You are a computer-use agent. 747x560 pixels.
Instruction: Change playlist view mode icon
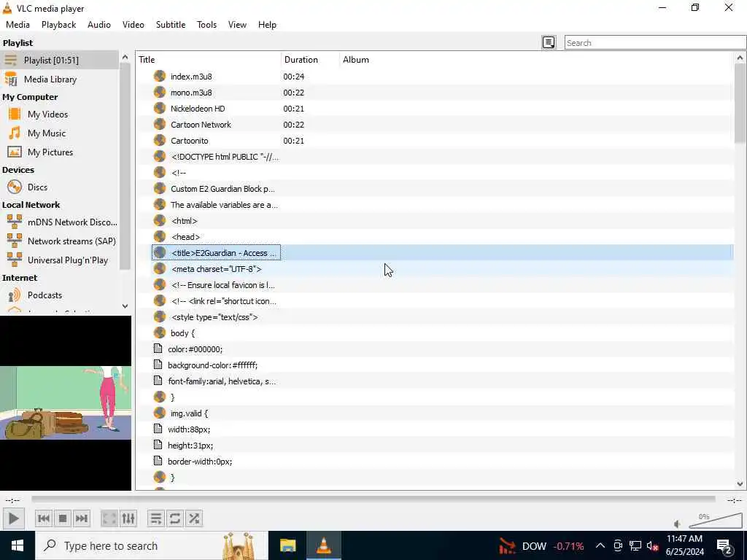click(x=549, y=42)
